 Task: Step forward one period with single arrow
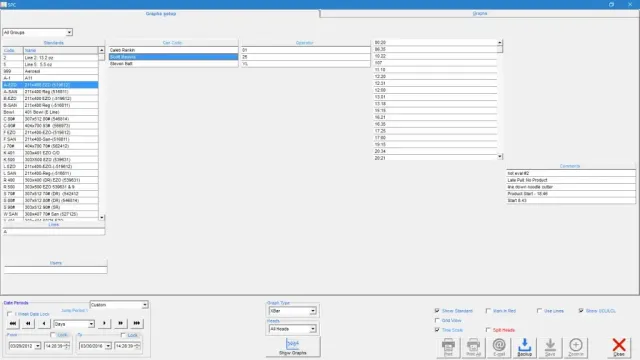[x=104, y=323]
